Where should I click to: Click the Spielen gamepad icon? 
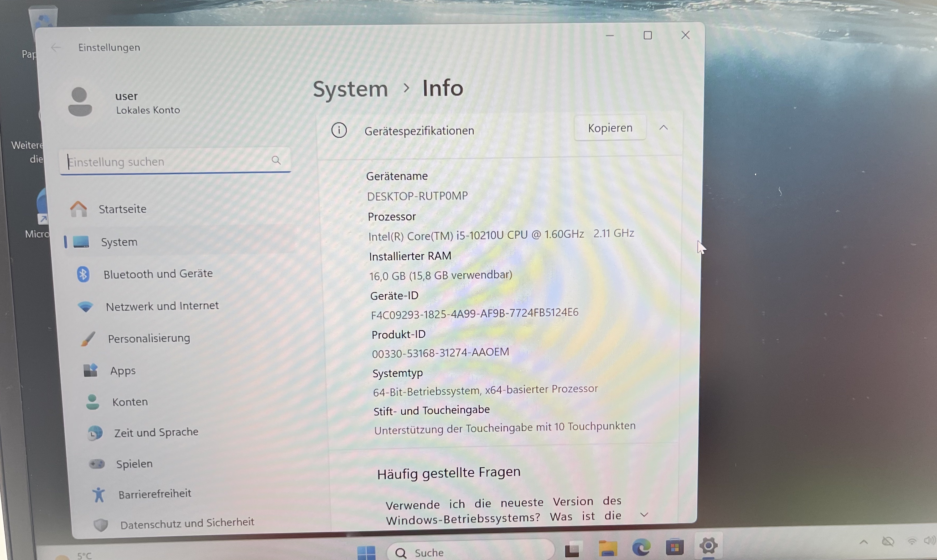pos(97,463)
